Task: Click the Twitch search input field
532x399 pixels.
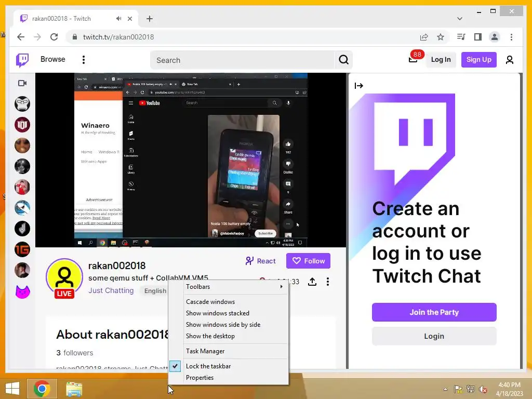Action: [242, 60]
